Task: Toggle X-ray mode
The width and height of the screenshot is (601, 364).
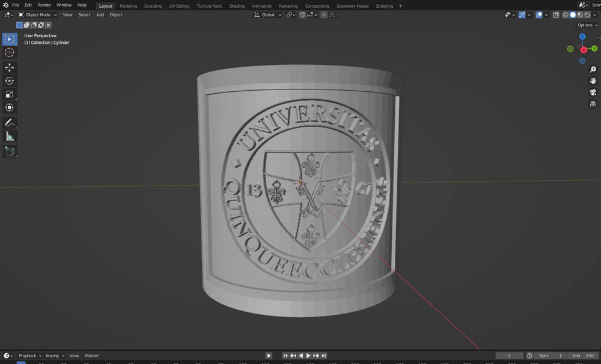Action: click(x=556, y=15)
